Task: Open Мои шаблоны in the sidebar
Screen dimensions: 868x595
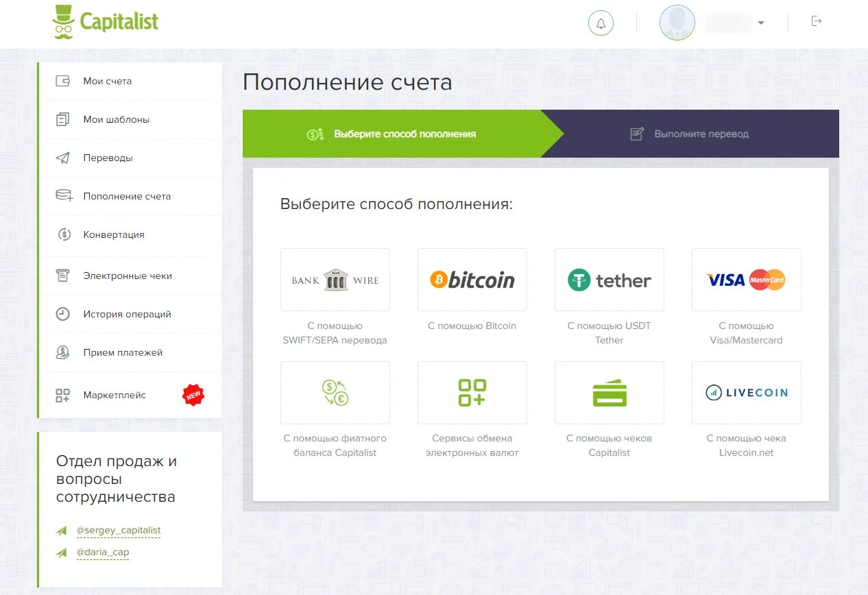Action: 131,119
